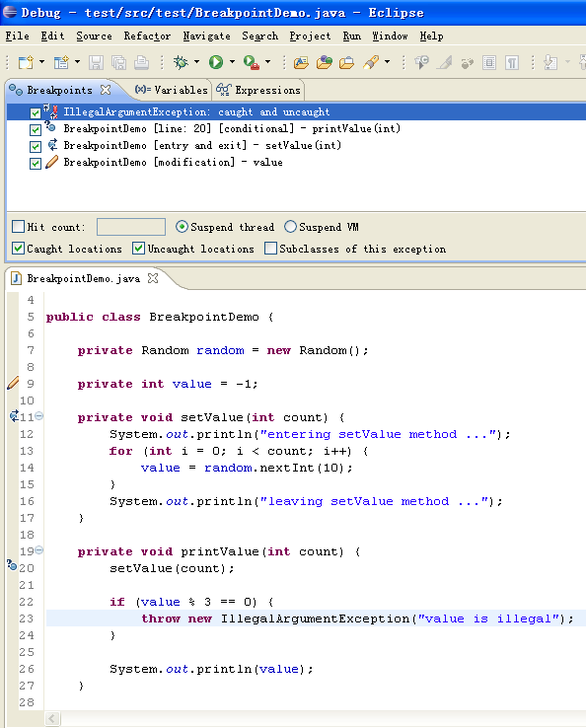The width and height of the screenshot is (586, 728).
Task: Collapse the setValue method fold on line 11
Action: [x=39, y=416]
